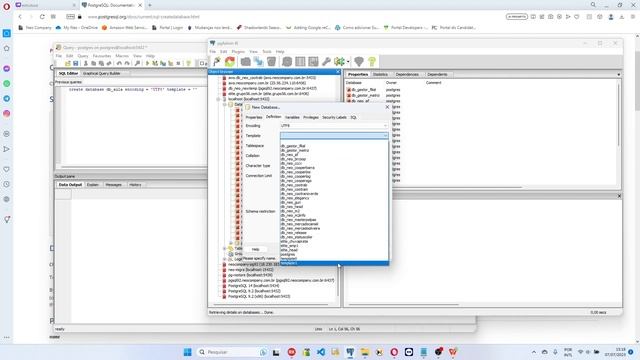The width and height of the screenshot is (640, 360).
Task: Open the Tools menu in pgAdmin
Action: pyautogui.click(x=267, y=52)
